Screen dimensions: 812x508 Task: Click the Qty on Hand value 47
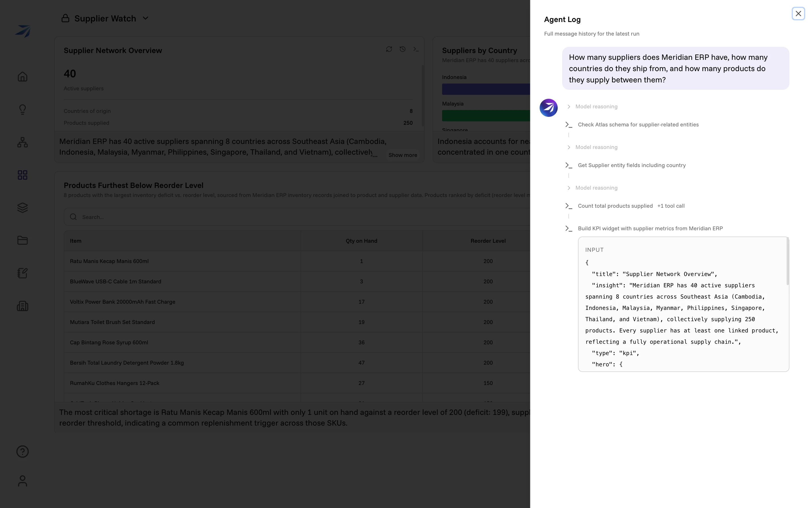[x=361, y=363]
